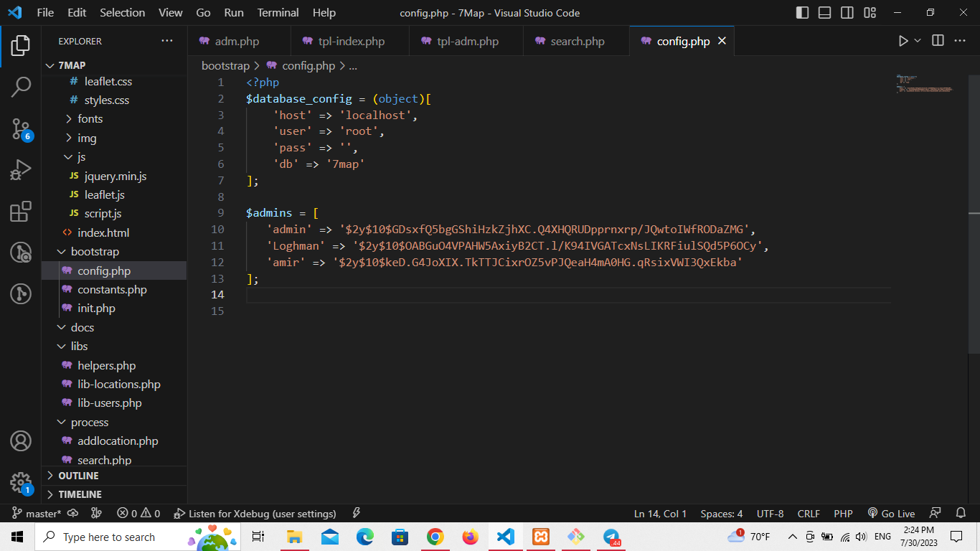This screenshot has width=980, height=551.
Task: Switch to the tpl-adm.php tab
Action: click(x=466, y=41)
